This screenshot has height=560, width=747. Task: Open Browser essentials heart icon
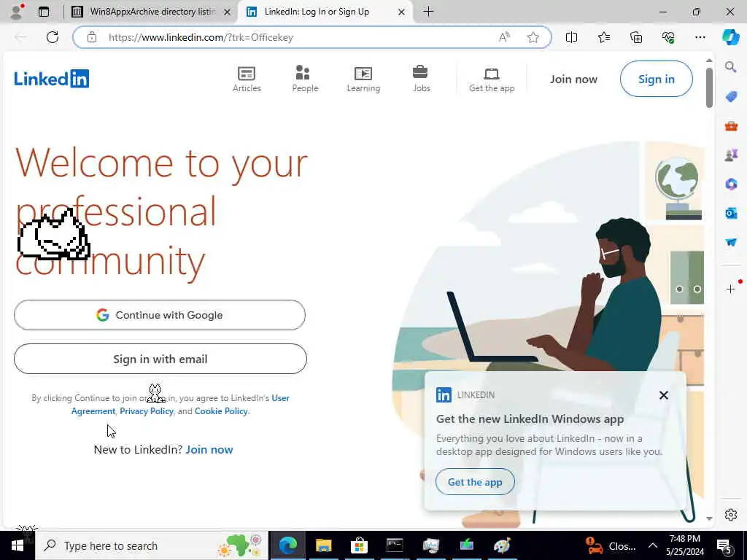(x=668, y=37)
